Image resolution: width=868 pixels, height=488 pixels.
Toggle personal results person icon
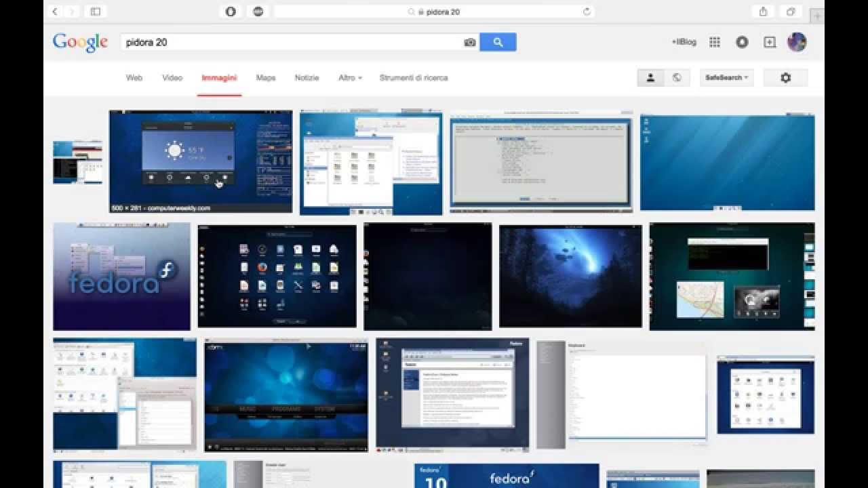tap(650, 78)
